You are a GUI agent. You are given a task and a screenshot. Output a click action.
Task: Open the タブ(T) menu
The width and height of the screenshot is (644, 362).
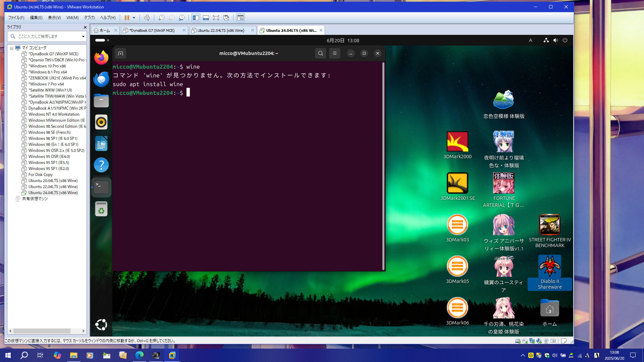(x=89, y=18)
